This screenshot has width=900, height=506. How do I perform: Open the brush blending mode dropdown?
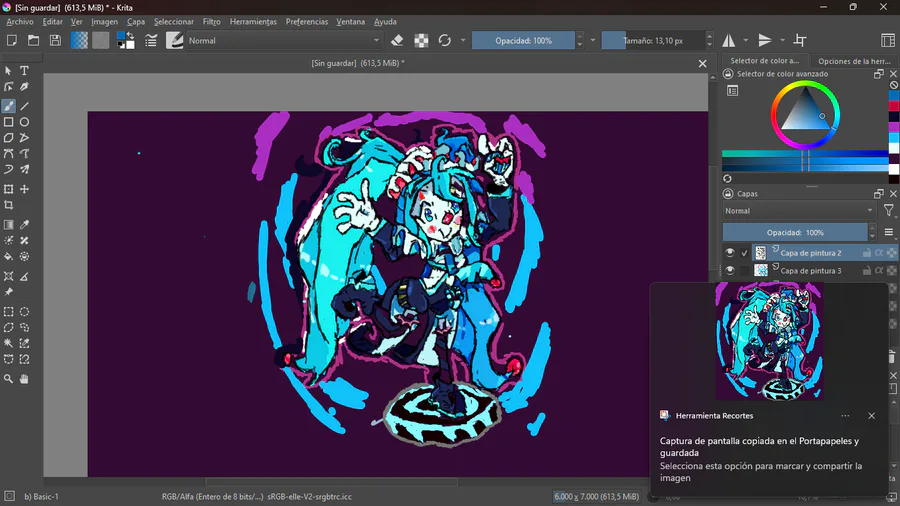pyautogui.click(x=284, y=40)
